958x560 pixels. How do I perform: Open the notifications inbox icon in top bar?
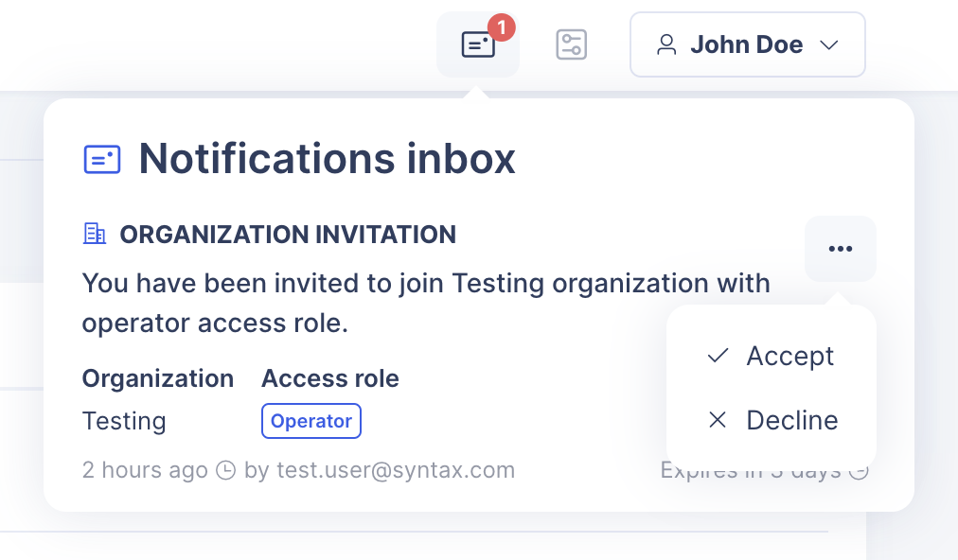click(477, 45)
